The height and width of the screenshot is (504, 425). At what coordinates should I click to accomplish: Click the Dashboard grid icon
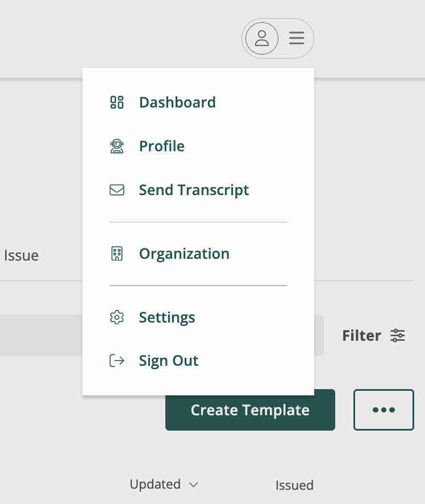(117, 102)
